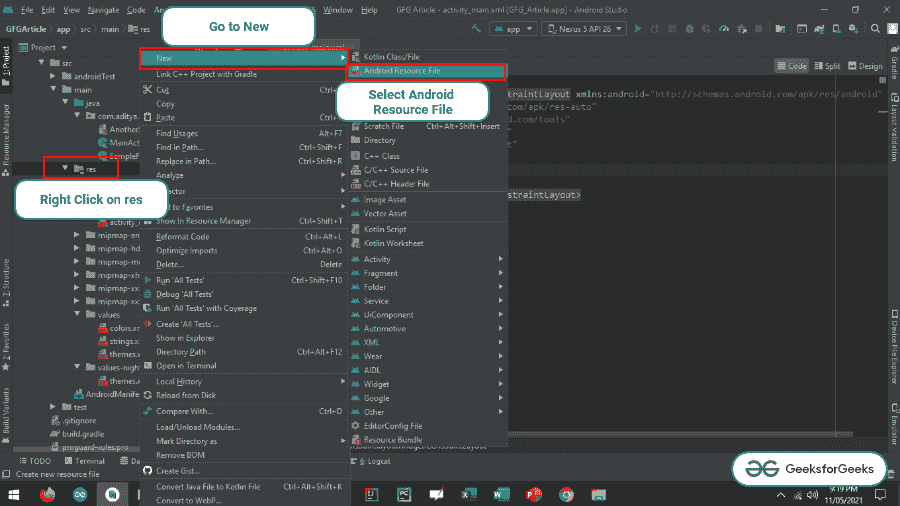The height and width of the screenshot is (506, 900).
Task: Open the Terminal tool window
Action: (83, 461)
